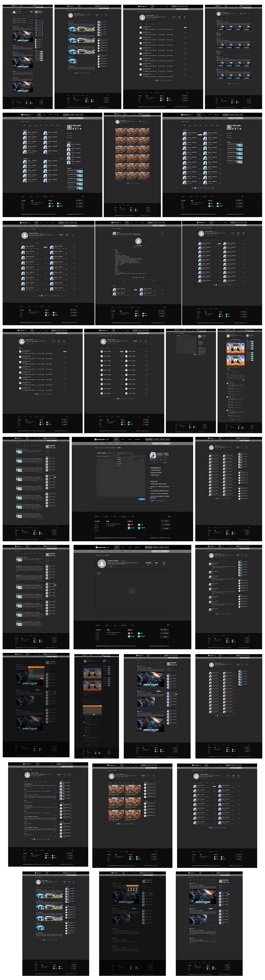
Task: Click 礼包码 sub-nav item in large post editor mockup
Action: pyautogui.click(x=106, y=443)
